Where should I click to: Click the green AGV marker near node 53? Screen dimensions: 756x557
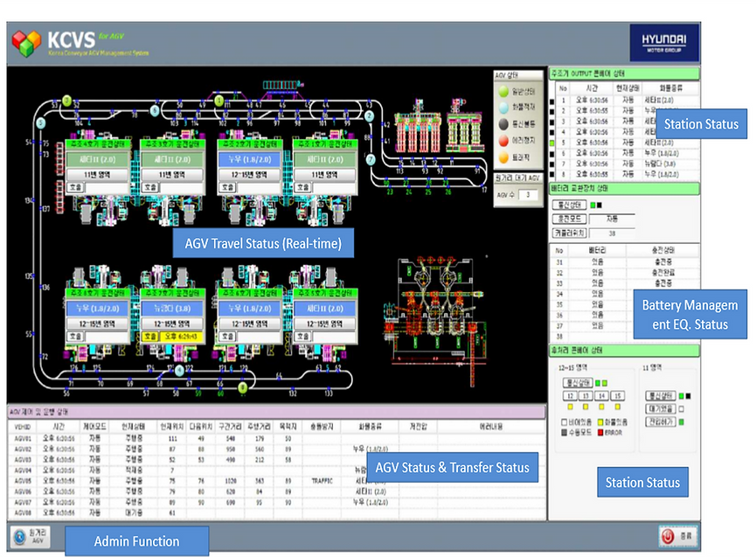(67, 101)
